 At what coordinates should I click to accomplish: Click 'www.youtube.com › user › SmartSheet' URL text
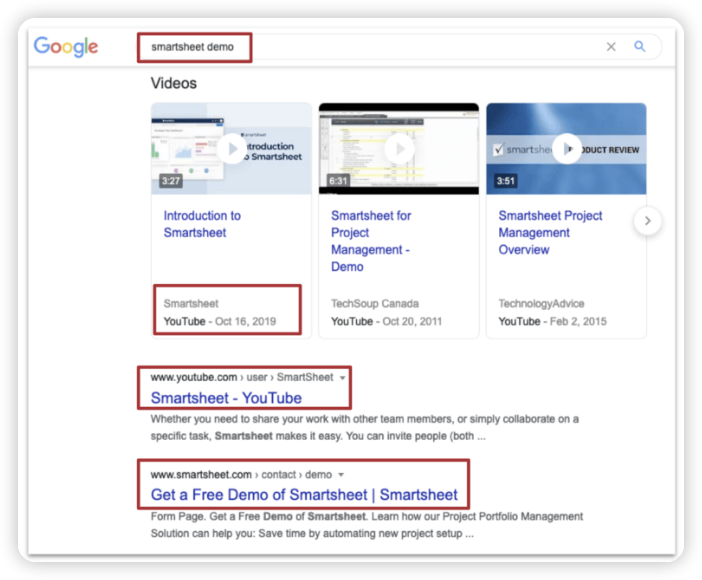[x=242, y=377]
